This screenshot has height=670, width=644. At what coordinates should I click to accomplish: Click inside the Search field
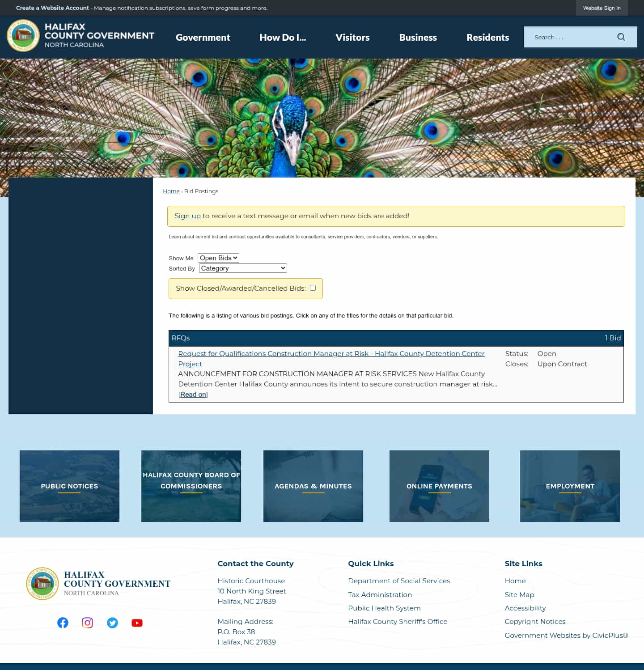(x=568, y=37)
